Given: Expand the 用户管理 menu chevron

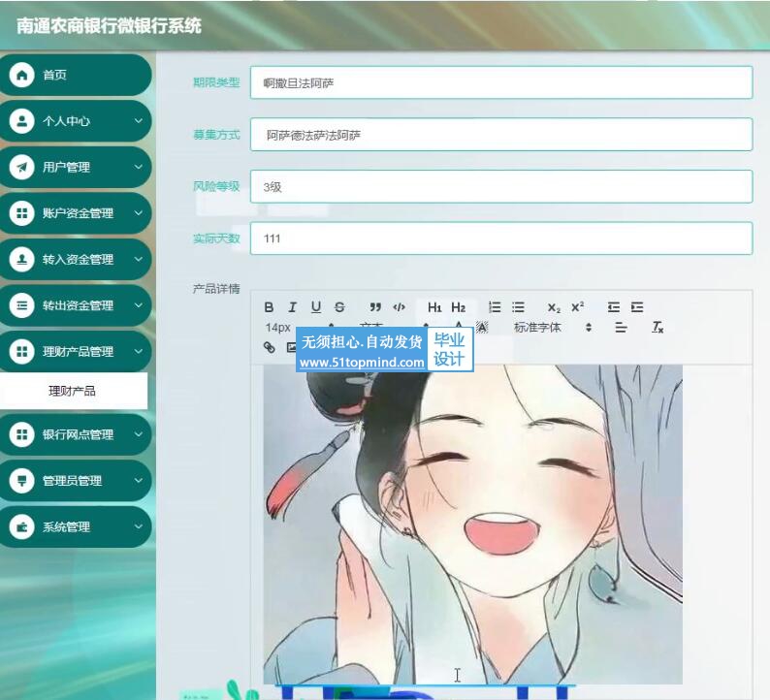Looking at the screenshot, I should [x=139, y=167].
